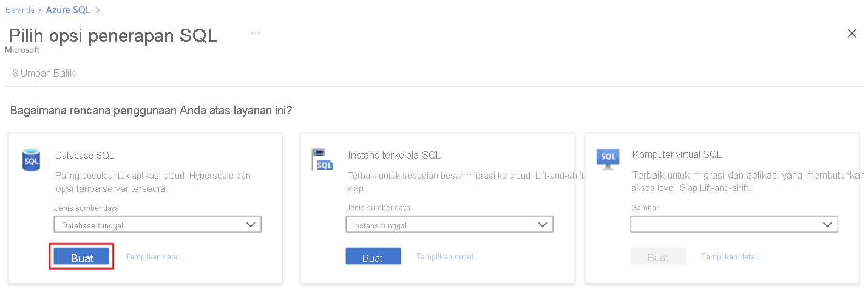Click disabled Buat under Komputer virtual SQL
Screen dimensions: 868x291
[658, 256]
